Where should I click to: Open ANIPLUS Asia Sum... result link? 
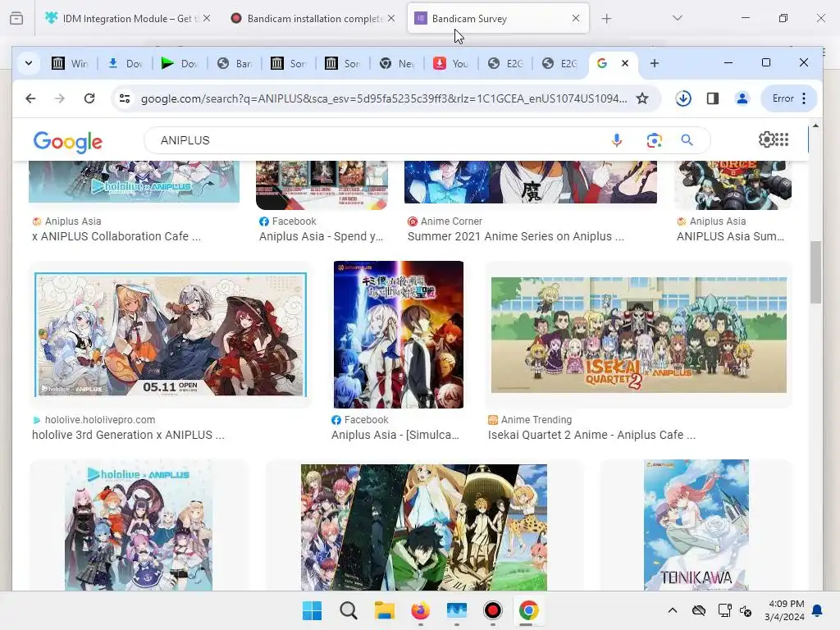pos(730,236)
